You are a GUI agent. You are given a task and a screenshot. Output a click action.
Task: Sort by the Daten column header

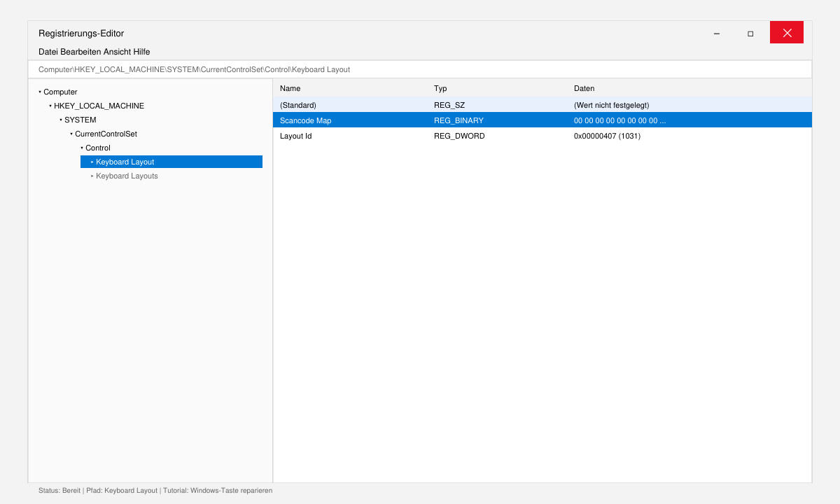584,88
